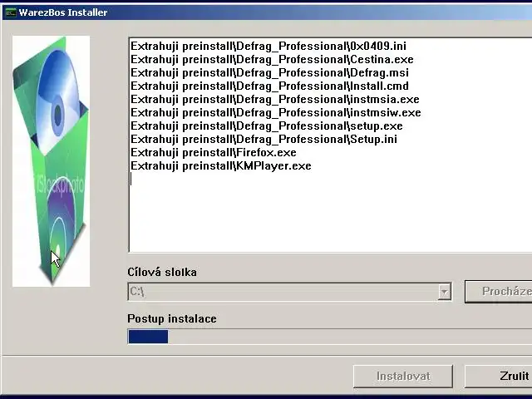Click the Postup instalace label
The height and width of the screenshot is (399, 532).
172,319
